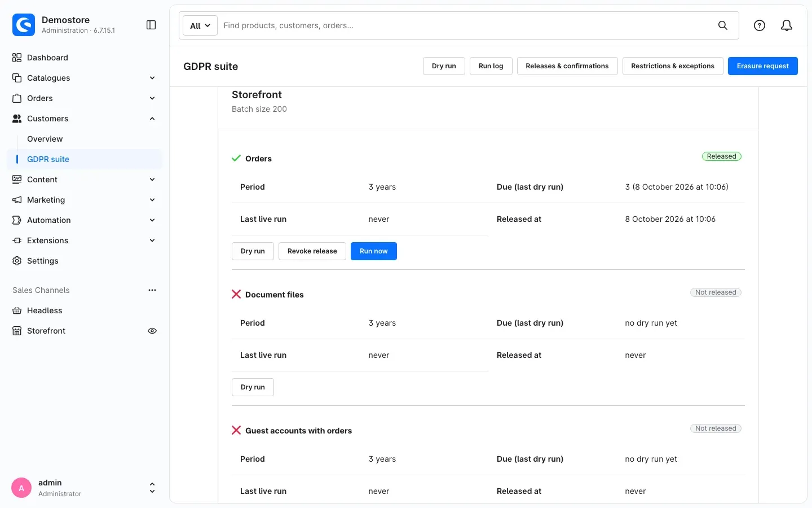Click the Catalogues icon in sidebar
Image resolution: width=812 pixels, height=508 pixels.
pyautogui.click(x=17, y=78)
